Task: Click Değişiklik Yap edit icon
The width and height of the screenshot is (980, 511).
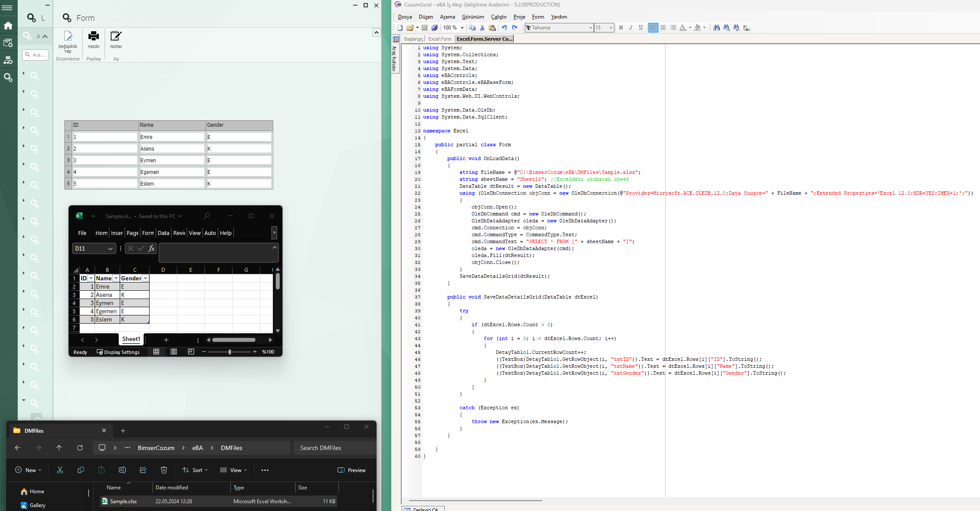Action: point(68,36)
